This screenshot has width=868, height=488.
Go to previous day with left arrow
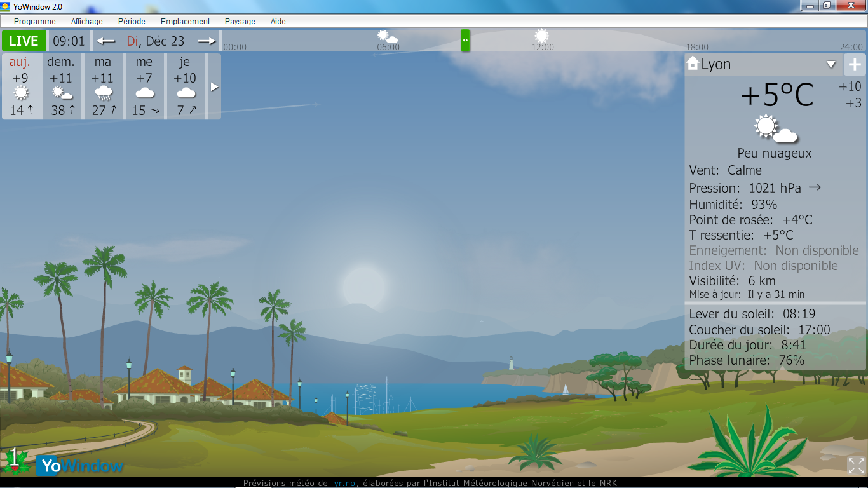click(106, 41)
